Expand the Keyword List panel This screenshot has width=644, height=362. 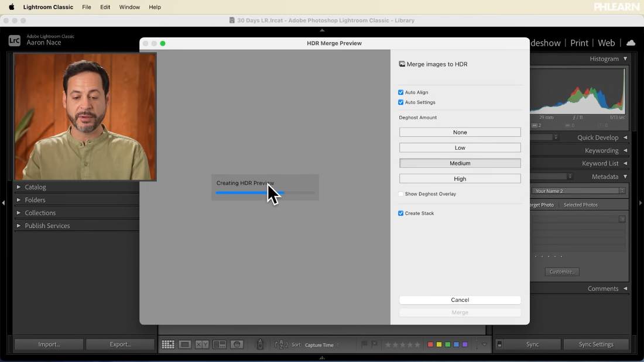tap(625, 163)
